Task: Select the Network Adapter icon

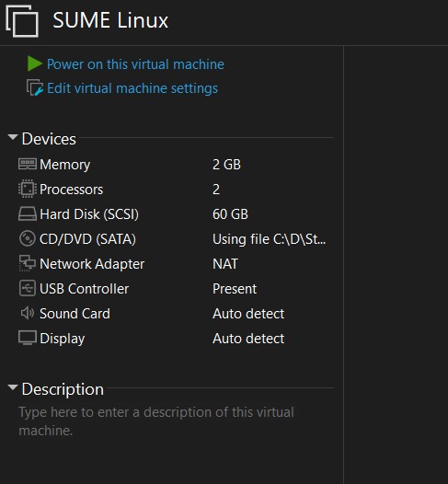Action: [x=28, y=263]
